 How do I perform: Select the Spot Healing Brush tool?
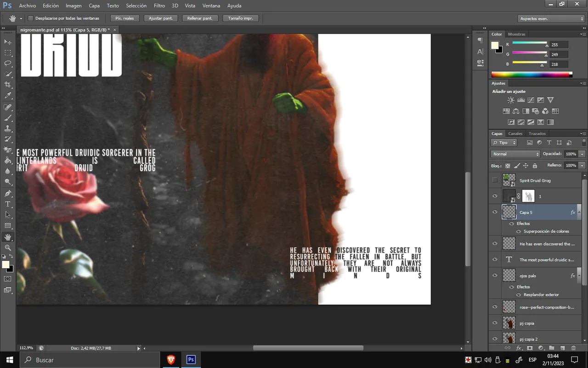[8, 107]
